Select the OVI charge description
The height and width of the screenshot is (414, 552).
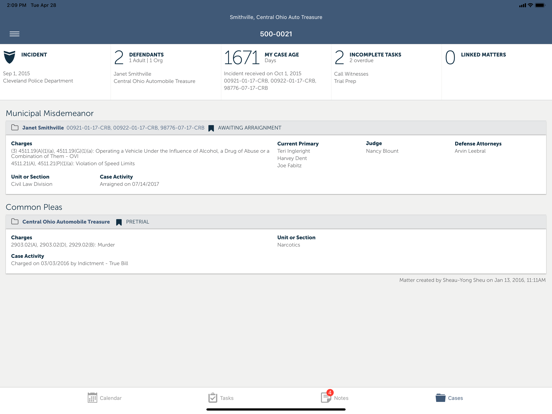pos(140,153)
